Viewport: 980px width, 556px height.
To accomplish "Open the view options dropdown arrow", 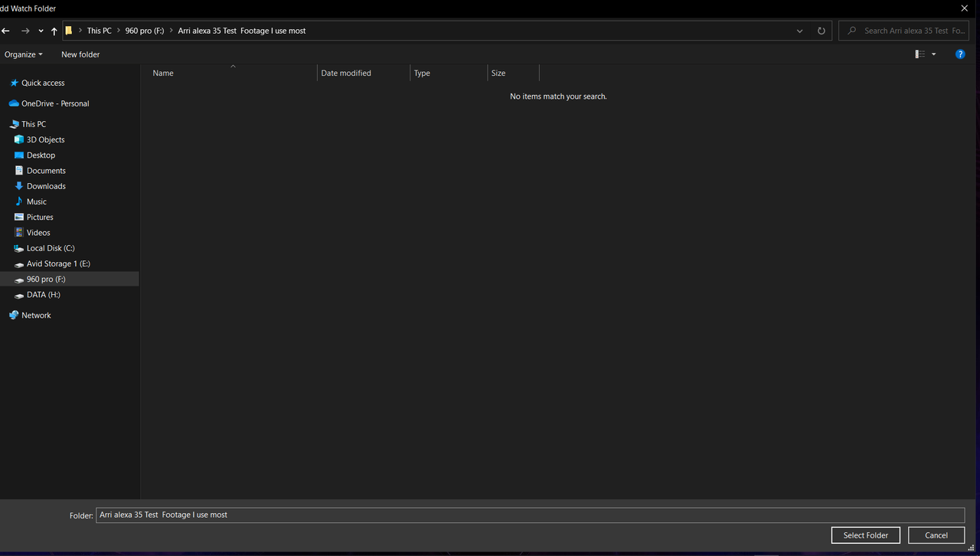I will (x=933, y=54).
